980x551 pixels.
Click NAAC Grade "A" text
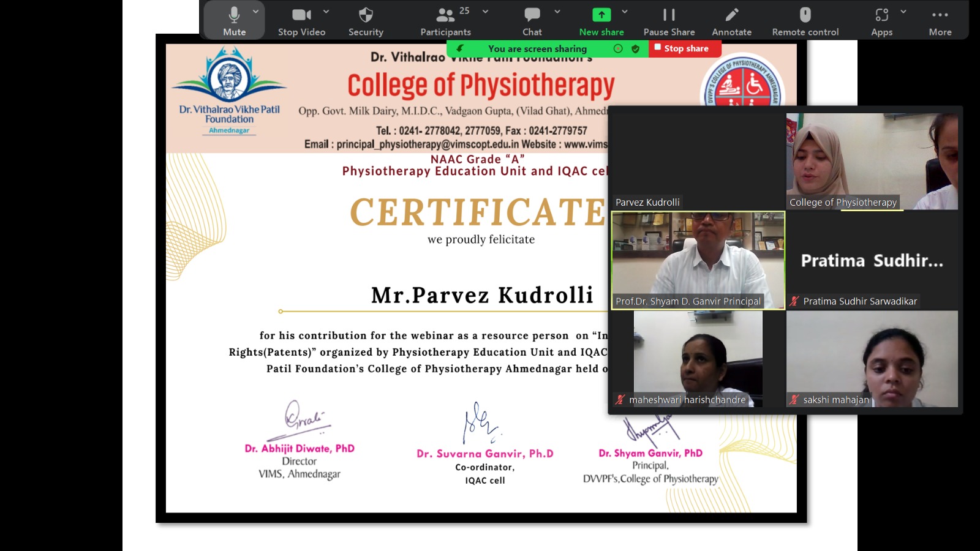pyautogui.click(x=477, y=159)
